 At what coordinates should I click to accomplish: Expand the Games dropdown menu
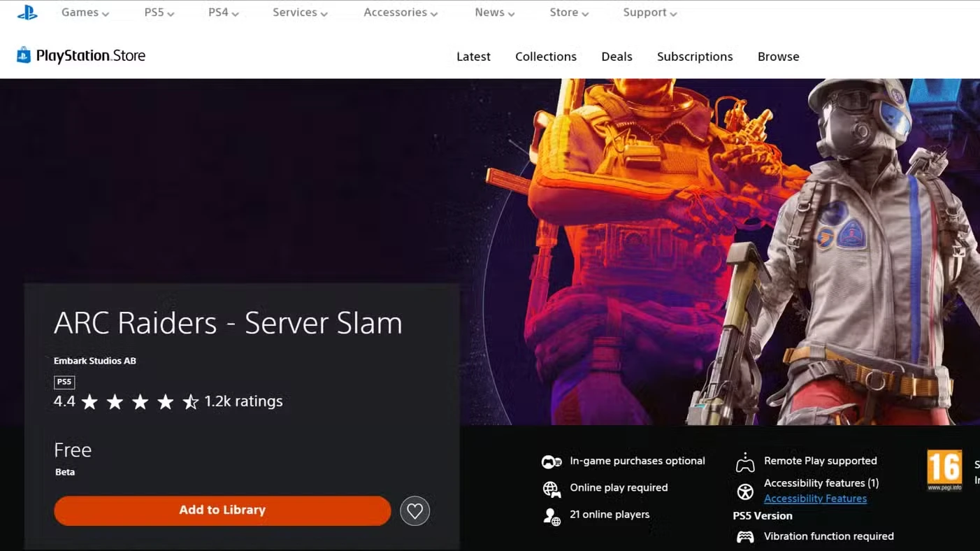click(x=85, y=13)
